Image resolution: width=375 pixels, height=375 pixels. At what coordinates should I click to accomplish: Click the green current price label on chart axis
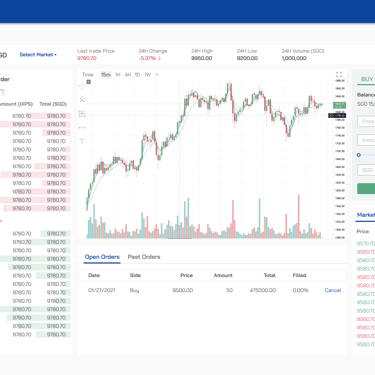click(340, 105)
